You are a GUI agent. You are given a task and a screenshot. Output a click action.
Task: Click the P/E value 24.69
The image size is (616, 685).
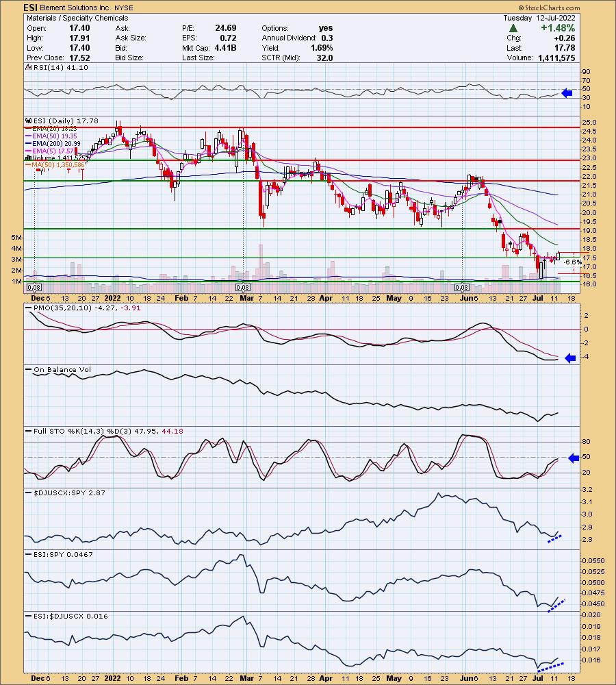(x=226, y=28)
